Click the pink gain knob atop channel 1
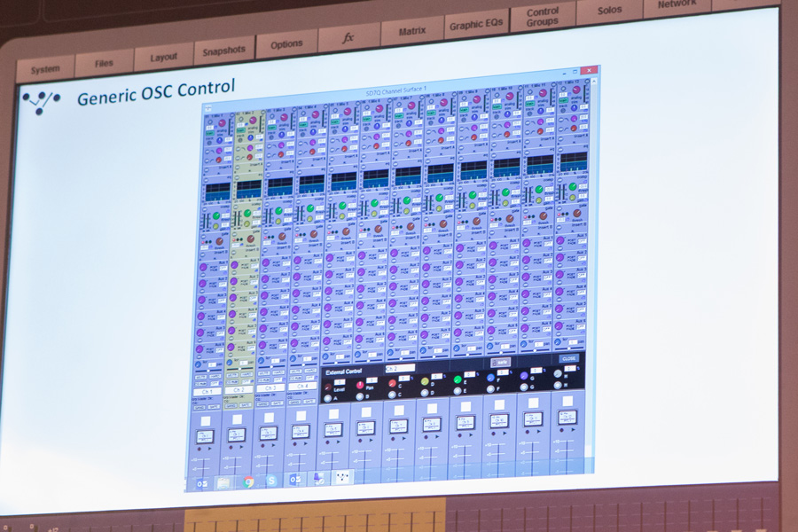This screenshot has height=532, width=798. (222, 123)
